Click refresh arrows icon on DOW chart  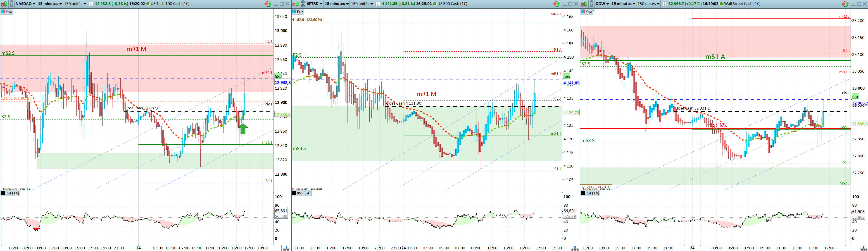coord(845,4)
